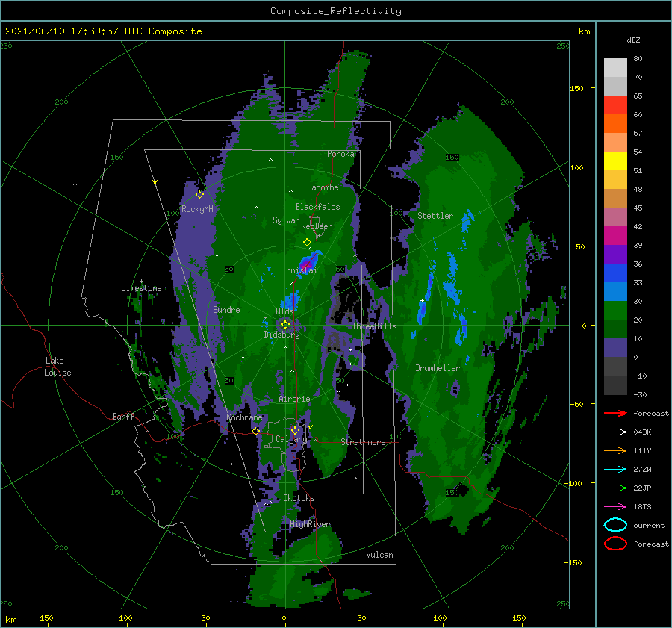The image size is (672, 628).
Task: Click the 33 dBZ blue color swatch
Action: (615, 291)
